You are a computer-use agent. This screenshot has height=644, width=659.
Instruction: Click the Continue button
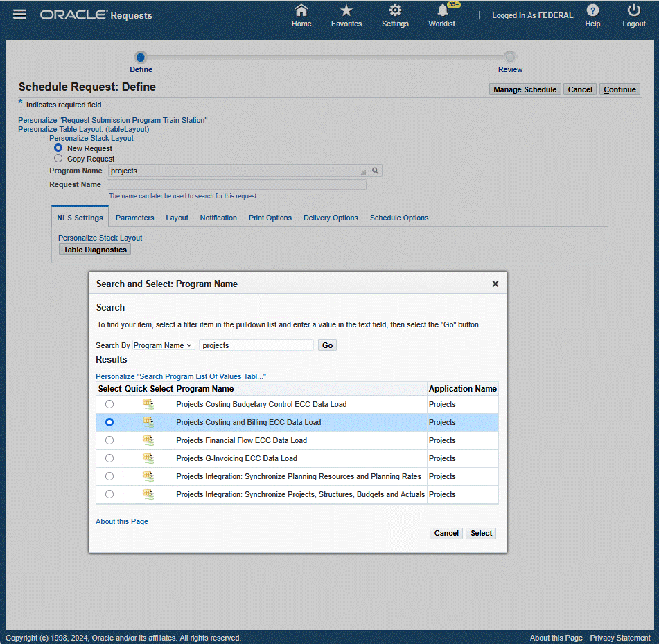[620, 89]
